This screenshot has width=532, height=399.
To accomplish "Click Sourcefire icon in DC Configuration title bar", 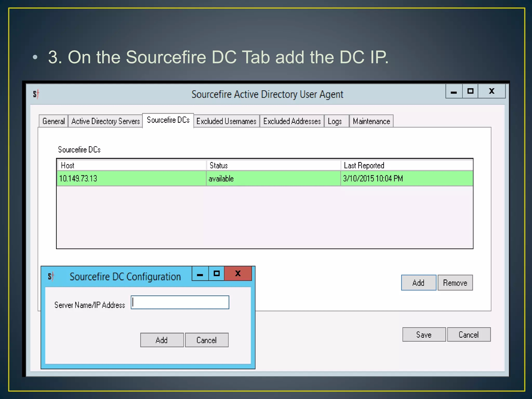I will (x=51, y=276).
